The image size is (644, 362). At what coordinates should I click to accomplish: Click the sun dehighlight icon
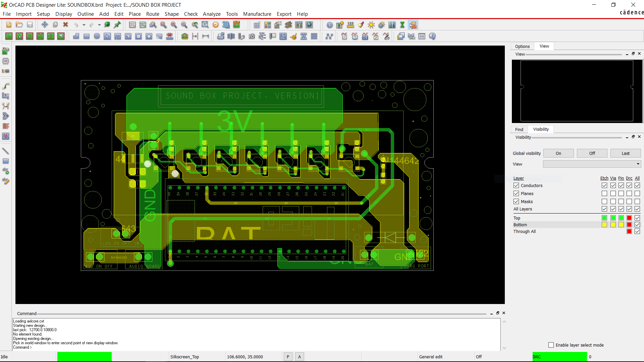click(x=371, y=25)
